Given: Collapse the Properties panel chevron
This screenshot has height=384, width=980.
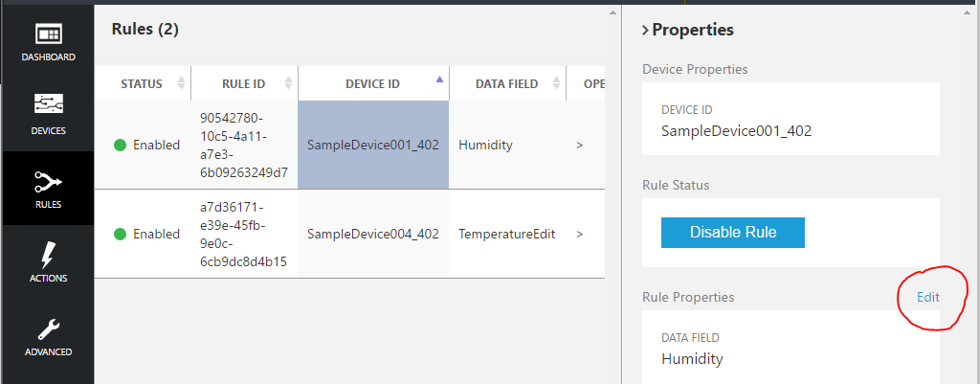Looking at the screenshot, I should 645,31.
